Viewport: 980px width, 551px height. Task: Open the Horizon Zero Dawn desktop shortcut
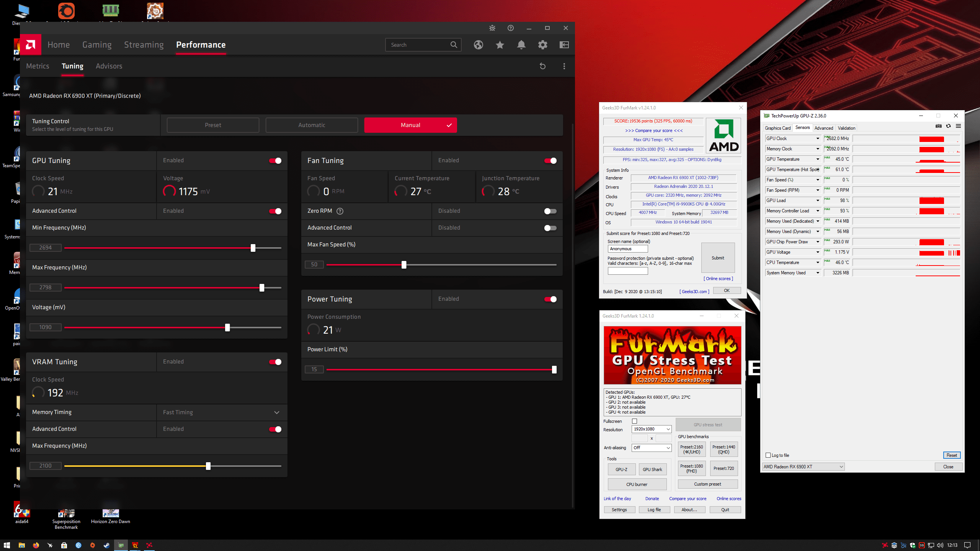(x=111, y=516)
